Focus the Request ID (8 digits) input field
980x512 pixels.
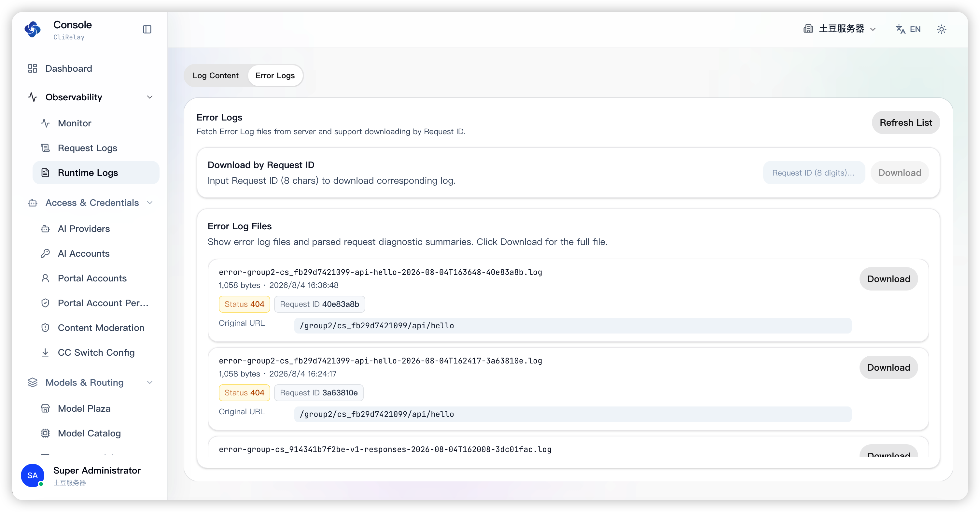[x=814, y=173]
